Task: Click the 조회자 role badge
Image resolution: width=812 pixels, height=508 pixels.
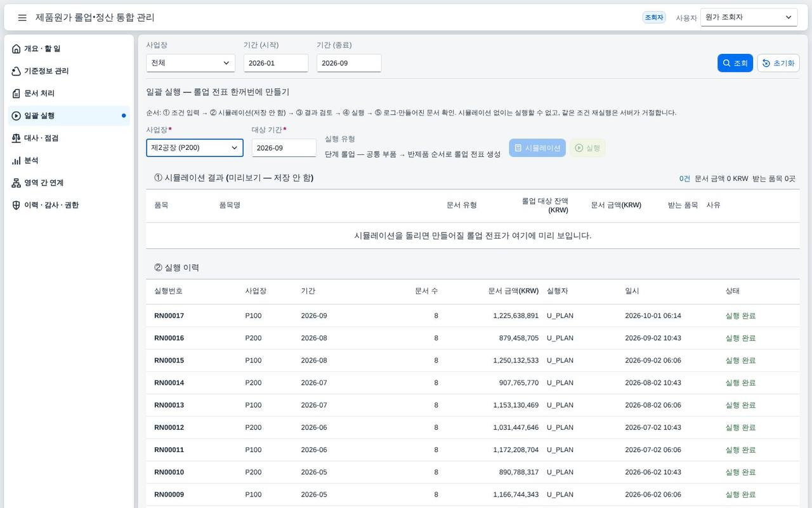Action: click(654, 18)
